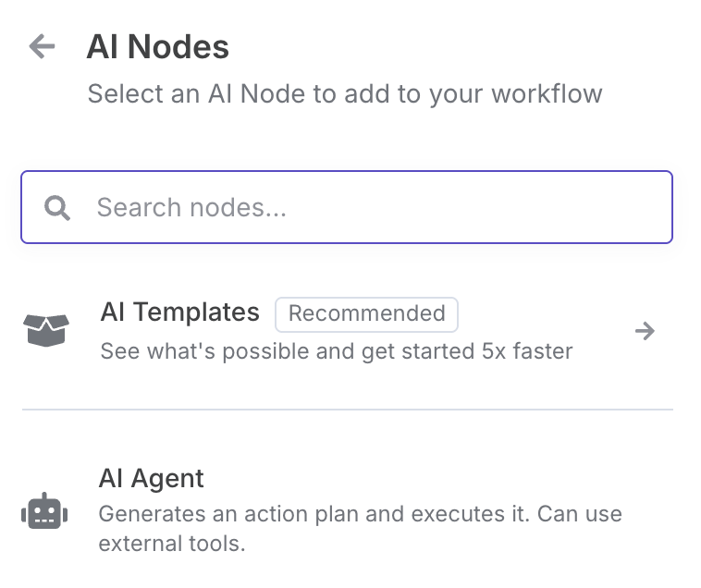This screenshot has width=701, height=588.
Task: Click 'See what's possible and get started' description
Action: pyautogui.click(x=288, y=351)
